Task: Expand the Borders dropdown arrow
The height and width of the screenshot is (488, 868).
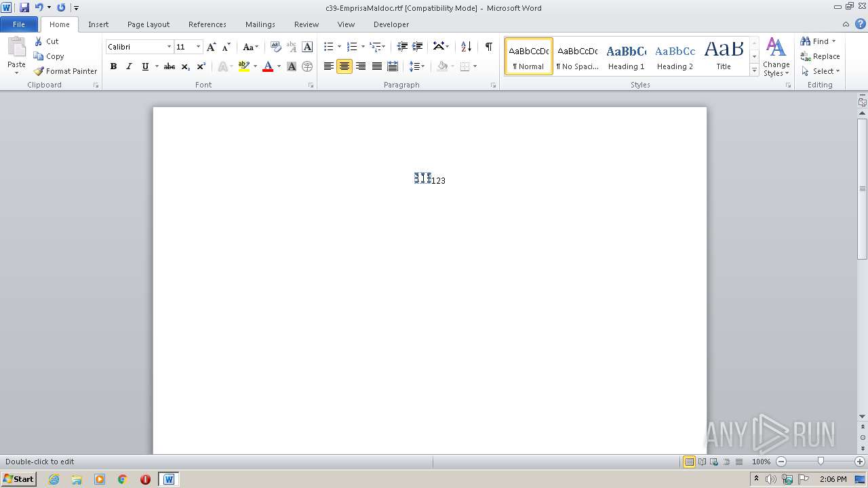Action: (475, 66)
